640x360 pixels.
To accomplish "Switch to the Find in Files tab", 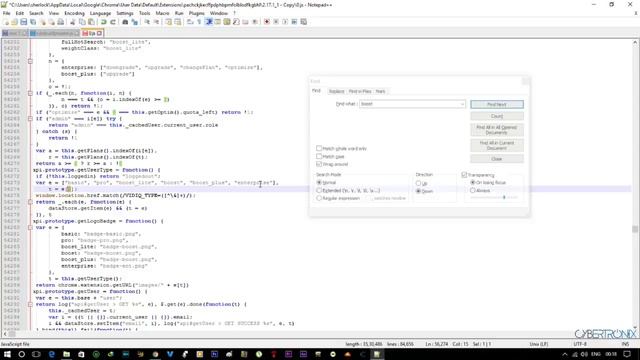I will click(x=360, y=91).
